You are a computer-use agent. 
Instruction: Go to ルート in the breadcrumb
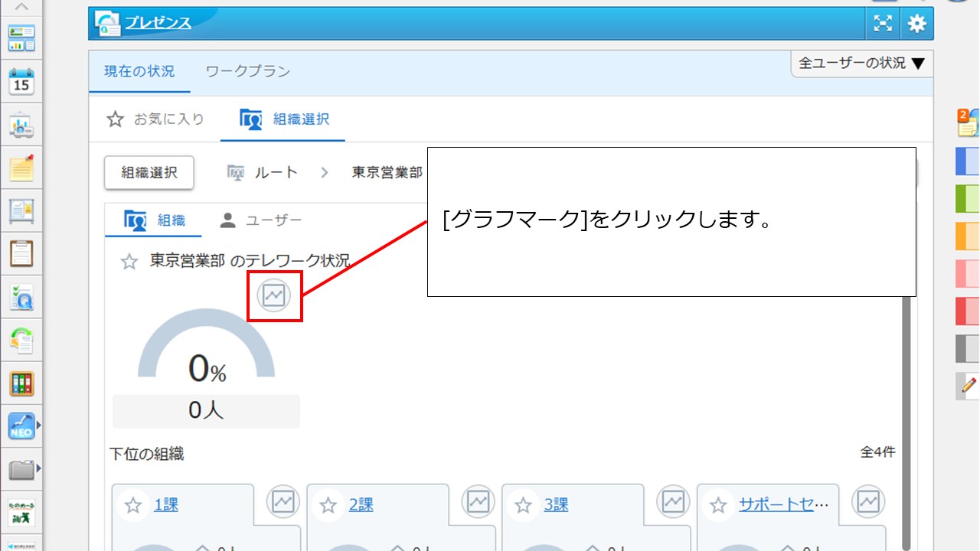tap(263, 173)
